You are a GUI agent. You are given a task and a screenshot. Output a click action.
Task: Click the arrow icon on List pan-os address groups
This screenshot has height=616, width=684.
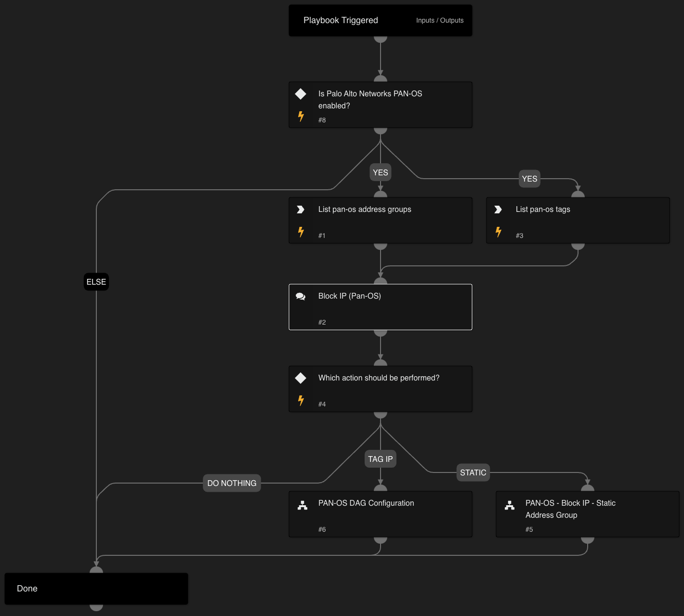301,210
